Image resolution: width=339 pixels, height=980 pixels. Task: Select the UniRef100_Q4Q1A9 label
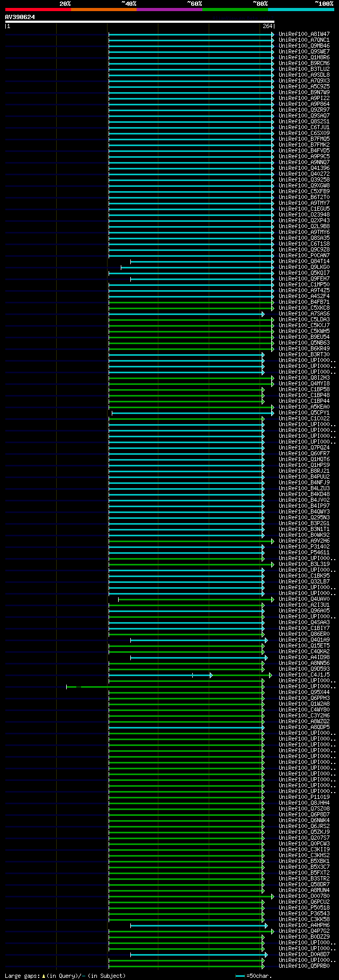click(x=304, y=640)
